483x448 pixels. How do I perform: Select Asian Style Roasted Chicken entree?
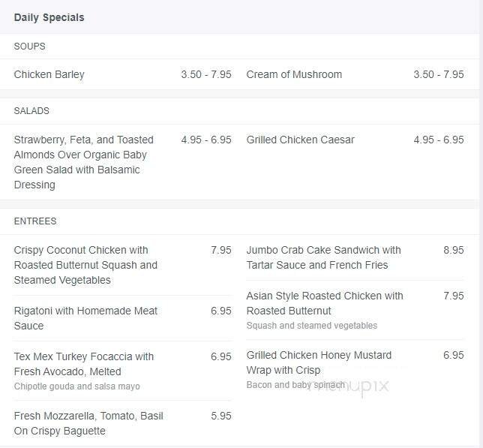[324, 303]
